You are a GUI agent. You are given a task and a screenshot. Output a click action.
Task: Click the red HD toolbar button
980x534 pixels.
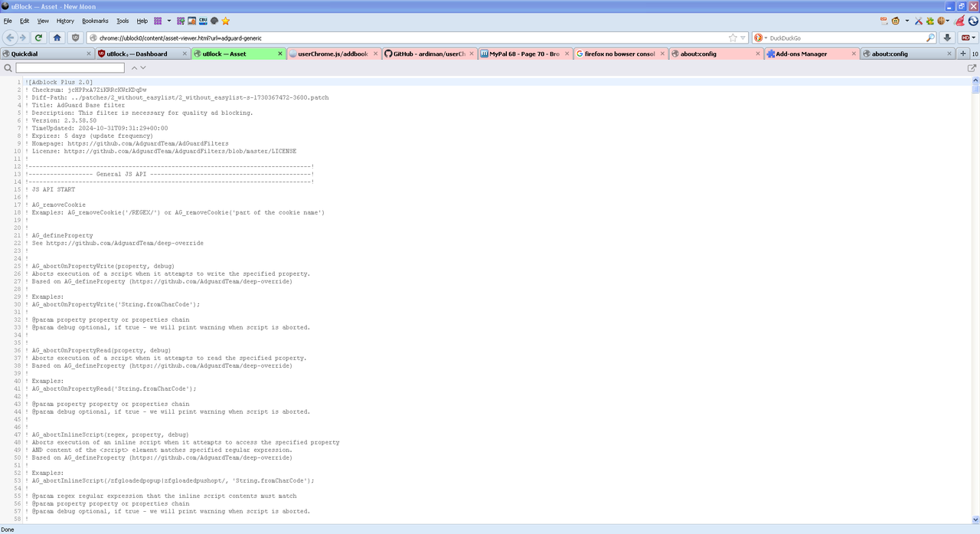click(x=965, y=38)
